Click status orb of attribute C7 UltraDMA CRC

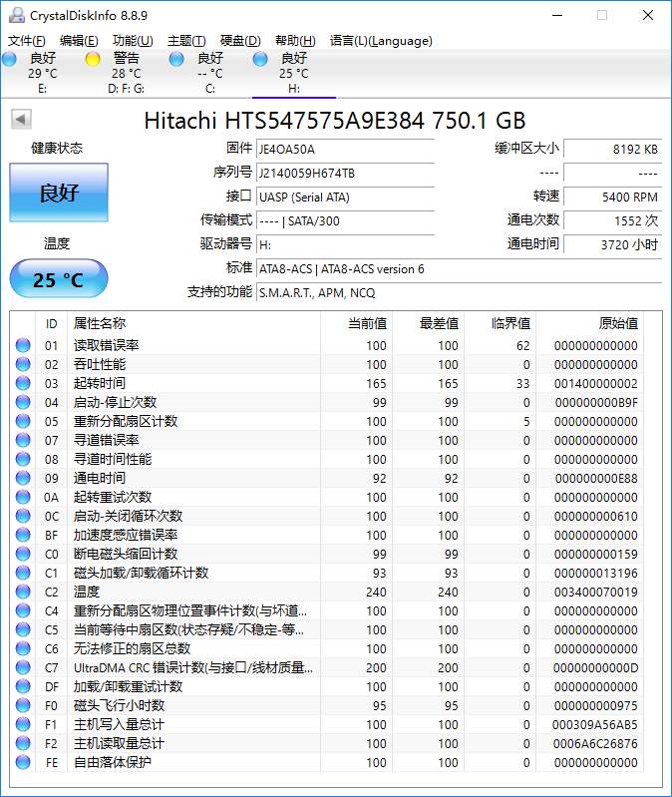[x=23, y=667]
